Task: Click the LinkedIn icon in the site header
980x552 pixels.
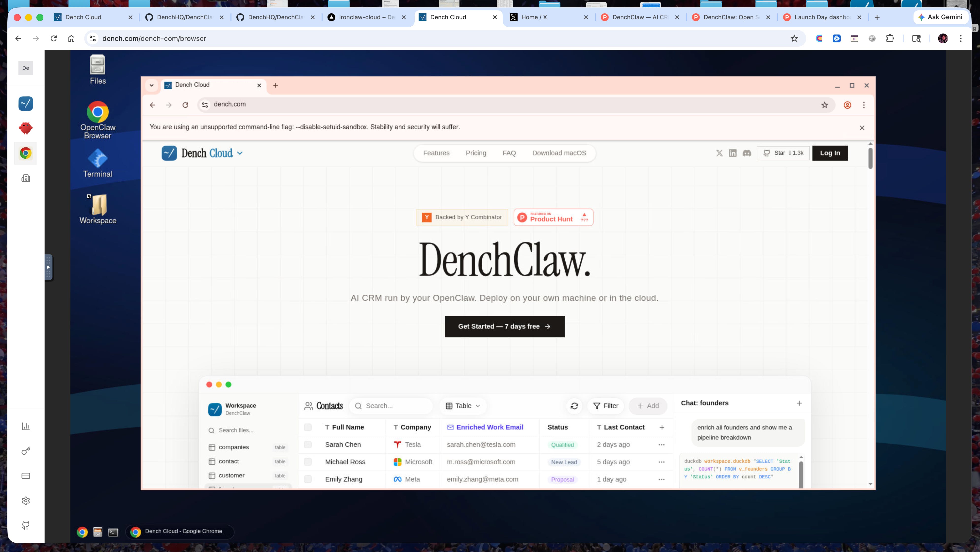Action: coord(732,153)
